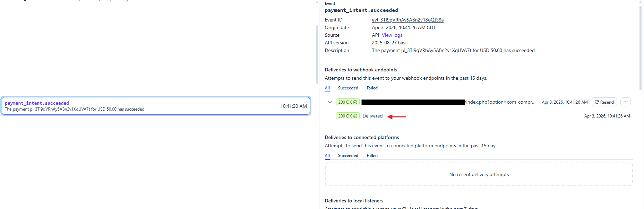Click the Resend button for the webhook
Image resolution: width=644 pixels, height=209 pixels.
click(x=604, y=102)
